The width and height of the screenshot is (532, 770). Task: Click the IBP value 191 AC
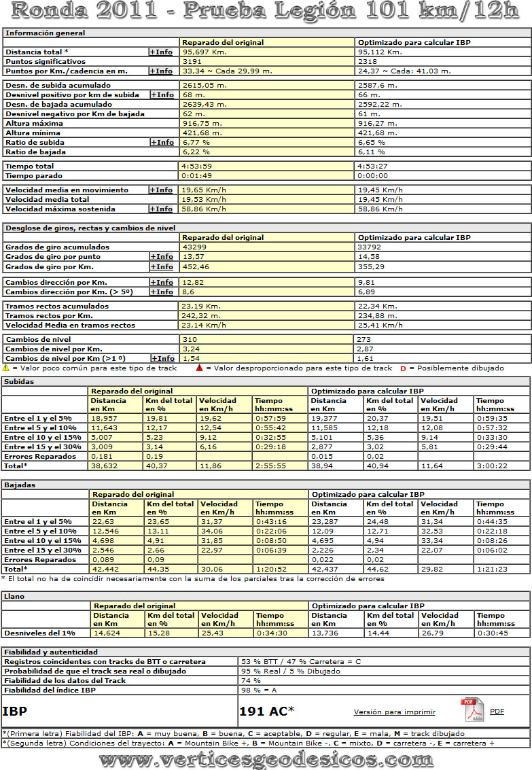(266, 711)
